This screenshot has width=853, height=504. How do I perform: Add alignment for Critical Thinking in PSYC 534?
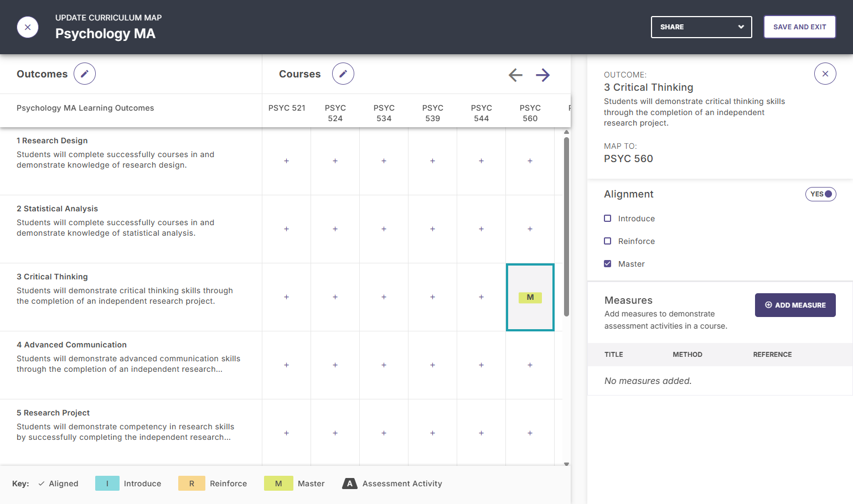click(x=384, y=297)
